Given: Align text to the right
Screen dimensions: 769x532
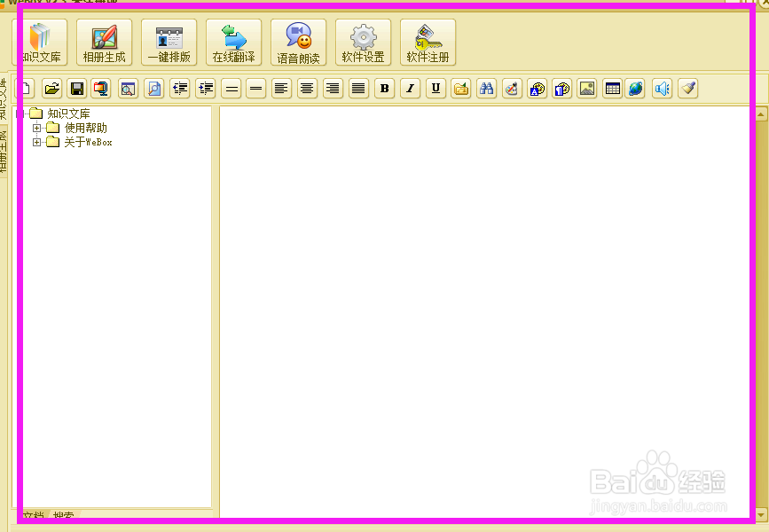Looking at the screenshot, I should pos(333,89).
